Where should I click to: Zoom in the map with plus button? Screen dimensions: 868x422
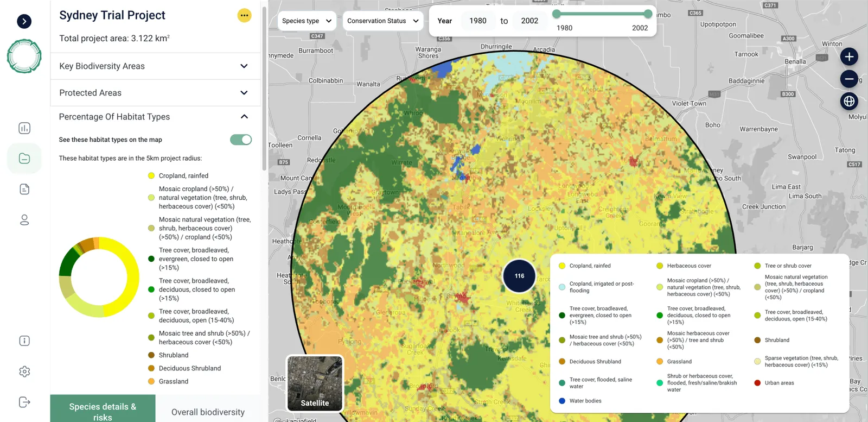(x=849, y=56)
